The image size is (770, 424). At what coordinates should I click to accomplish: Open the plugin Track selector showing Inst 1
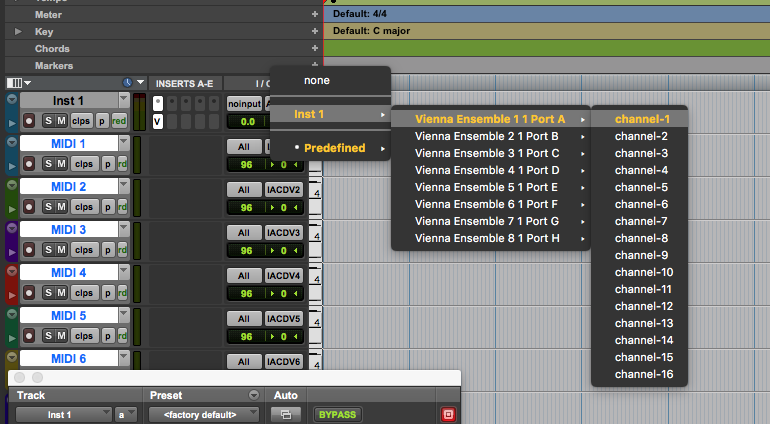[x=63, y=415]
